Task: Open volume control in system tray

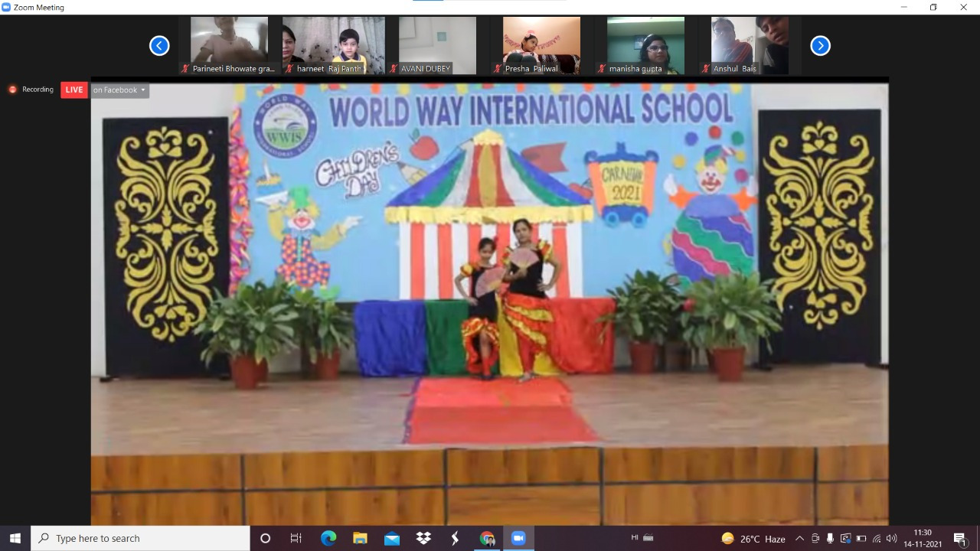Action: [891, 539]
